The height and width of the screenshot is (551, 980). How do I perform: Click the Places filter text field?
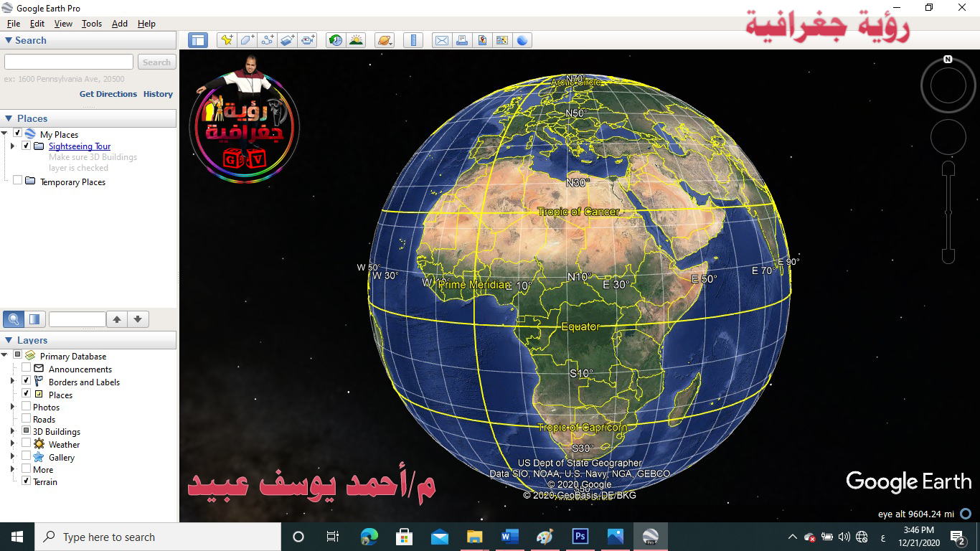tap(77, 319)
